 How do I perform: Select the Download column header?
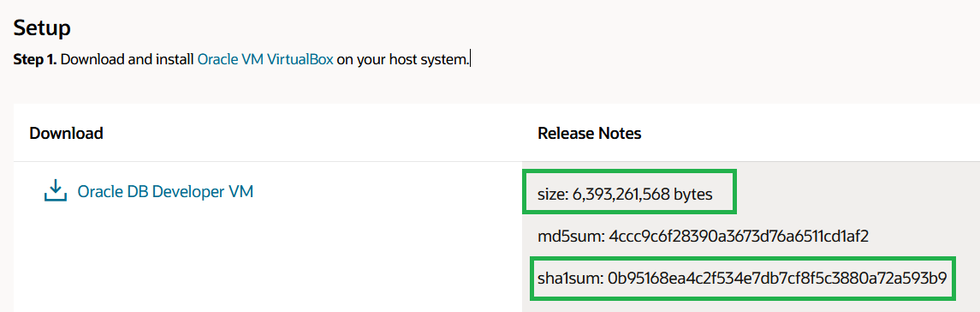pyautogui.click(x=66, y=134)
